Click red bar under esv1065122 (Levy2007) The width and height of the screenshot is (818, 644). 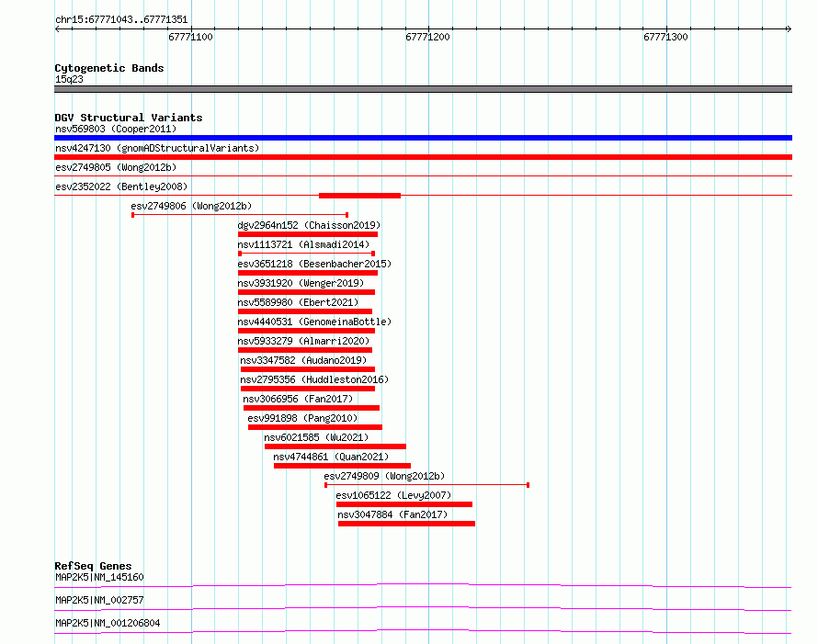point(404,504)
